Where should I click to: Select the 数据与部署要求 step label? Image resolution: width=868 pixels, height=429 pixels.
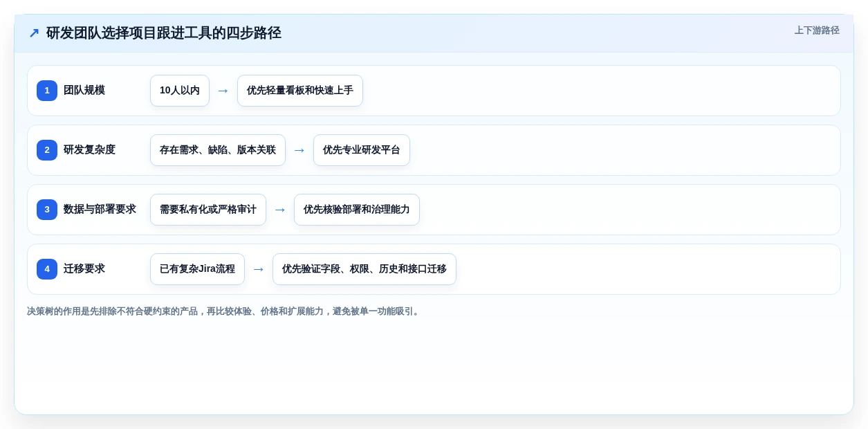tap(100, 210)
